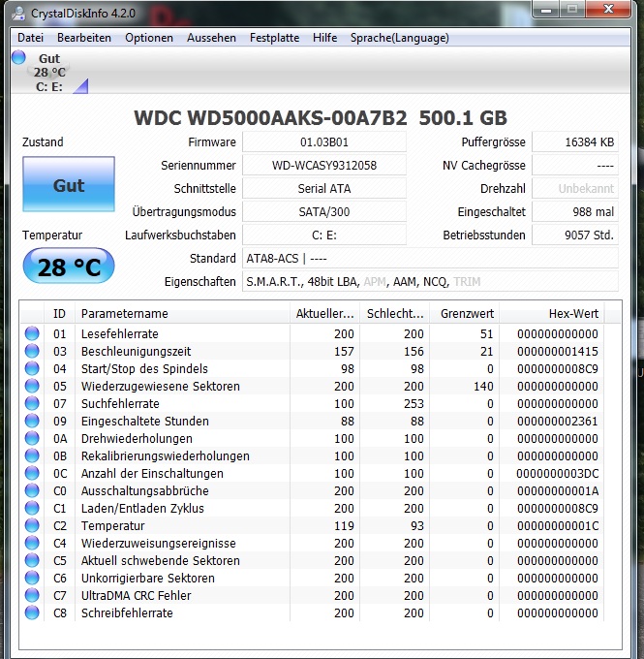Click the status orb for Unkorrigierbare Sektoren
This screenshot has height=659, width=644.
coord(32,578)
